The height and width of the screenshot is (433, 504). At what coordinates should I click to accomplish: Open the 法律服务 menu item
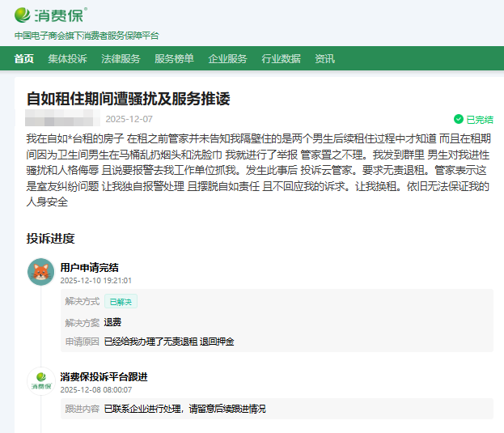[121, 58]
